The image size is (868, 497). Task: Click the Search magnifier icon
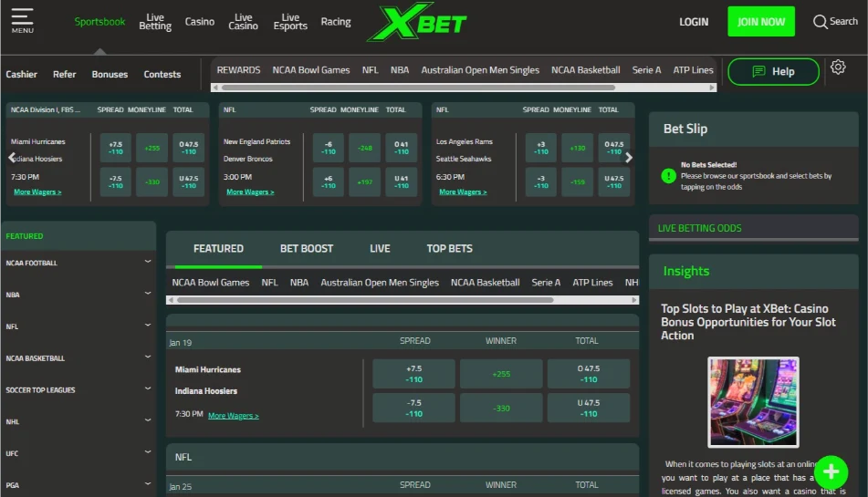pos(820,22)
